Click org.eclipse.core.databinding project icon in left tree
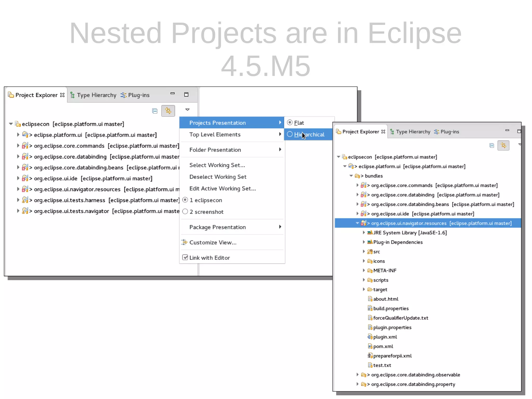 coord(25,156)
